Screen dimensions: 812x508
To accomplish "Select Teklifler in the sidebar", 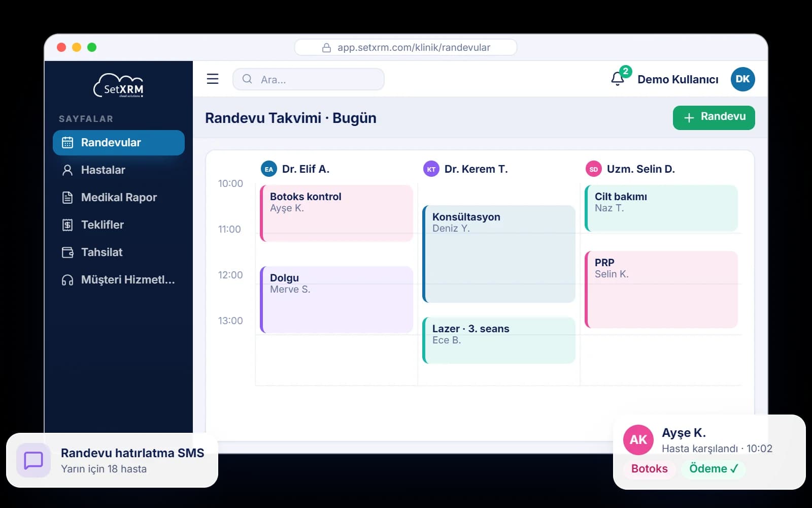I will click(x=119, y=225).
